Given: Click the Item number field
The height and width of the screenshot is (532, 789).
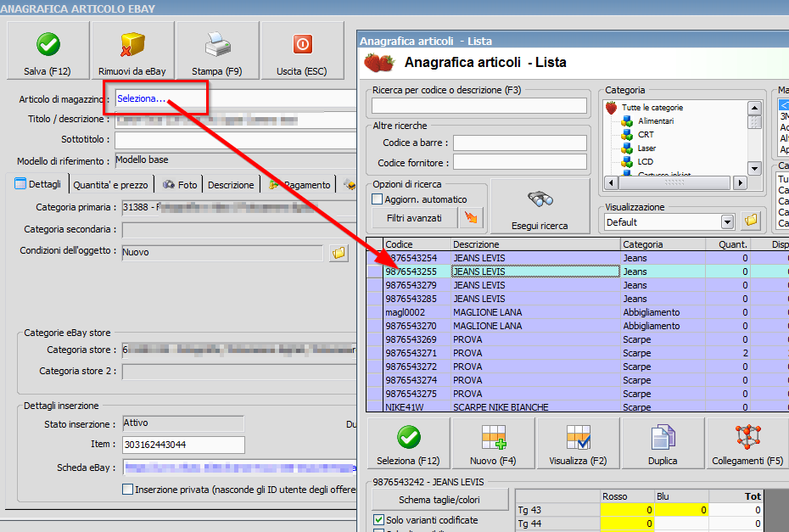Looking at the screenshot, I should click(x=183, y=445).
